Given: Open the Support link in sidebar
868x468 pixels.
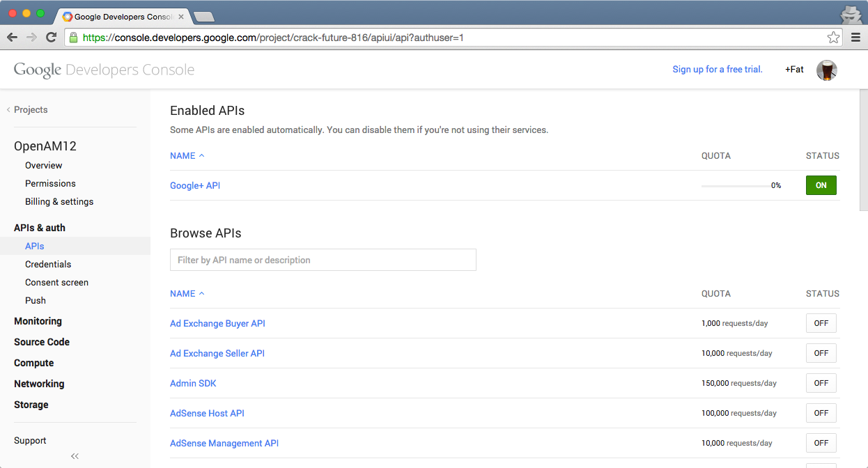Looking at the screenshot, I should click(30, 440).
